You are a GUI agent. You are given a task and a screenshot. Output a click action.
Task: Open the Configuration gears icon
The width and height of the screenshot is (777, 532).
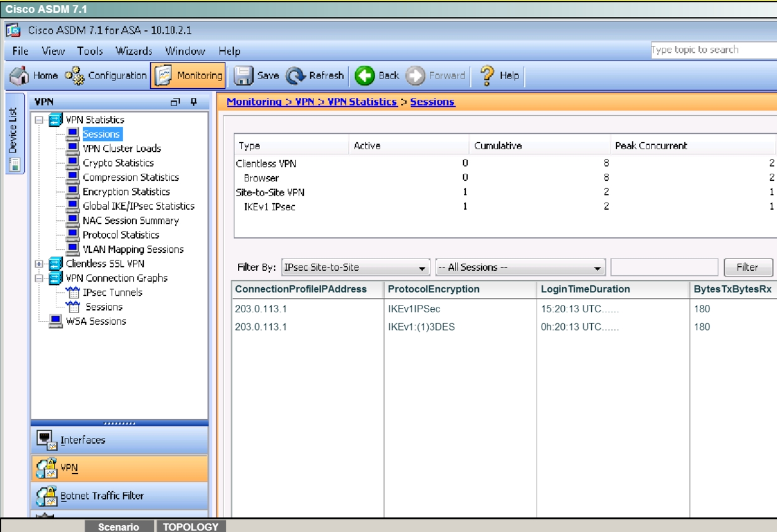click(75, 76)
